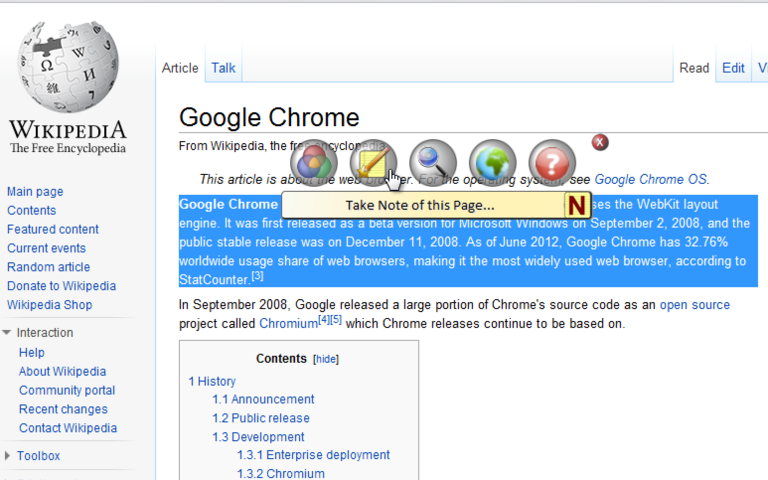Click the colored circles overlay icon

point(314,163)
